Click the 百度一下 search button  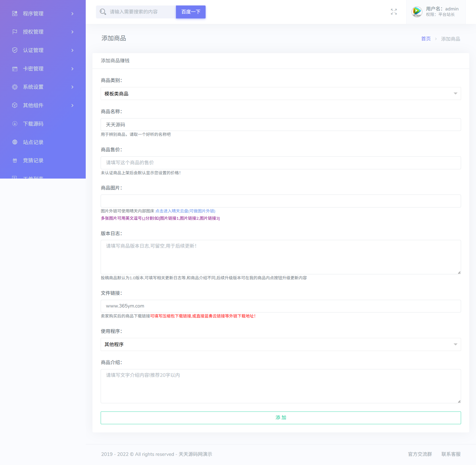pos(190,11)
